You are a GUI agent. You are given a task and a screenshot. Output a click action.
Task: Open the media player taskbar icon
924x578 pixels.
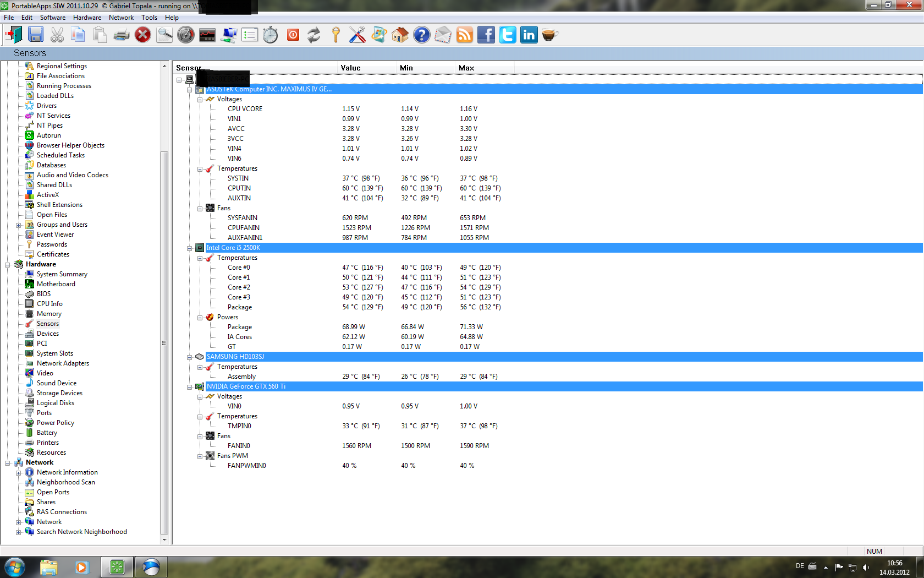[x=82, y=567]
